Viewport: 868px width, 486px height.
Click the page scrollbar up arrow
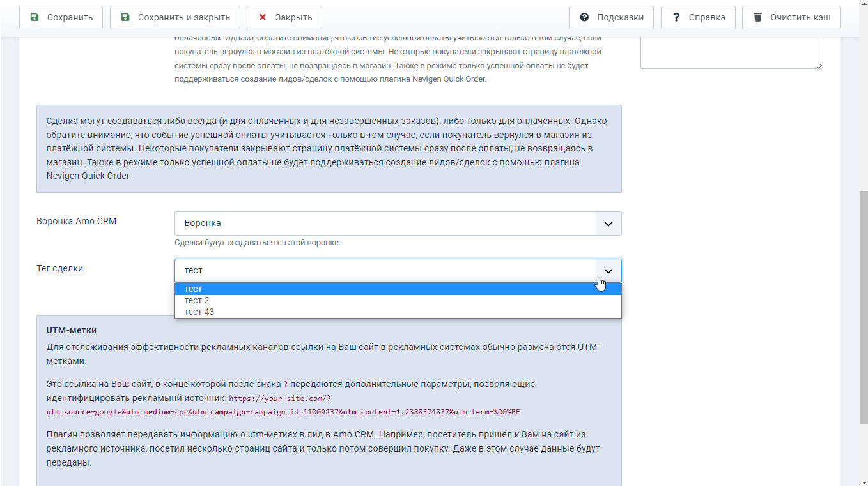(863, 5)
